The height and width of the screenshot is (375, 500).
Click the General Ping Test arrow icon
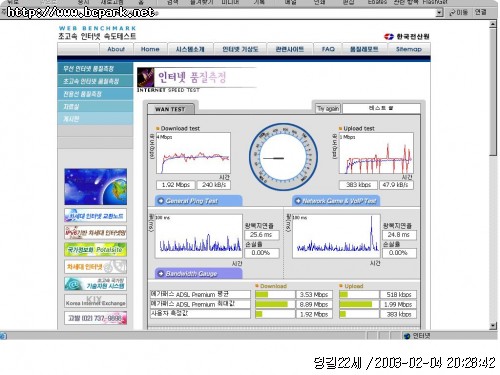(x=161, y=201)
